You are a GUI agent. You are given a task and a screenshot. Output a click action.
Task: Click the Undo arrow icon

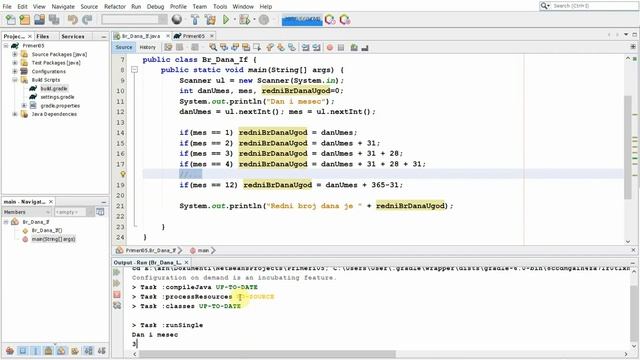(x=73, y=20)
